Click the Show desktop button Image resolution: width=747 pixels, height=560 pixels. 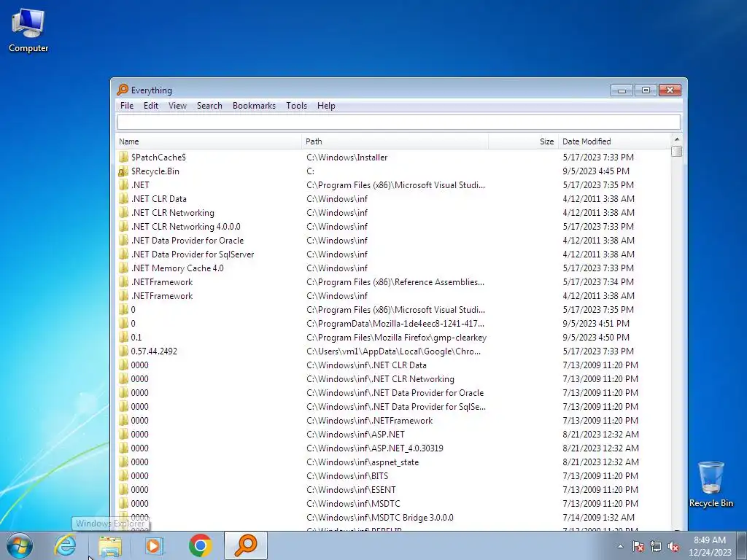point(742,545)
